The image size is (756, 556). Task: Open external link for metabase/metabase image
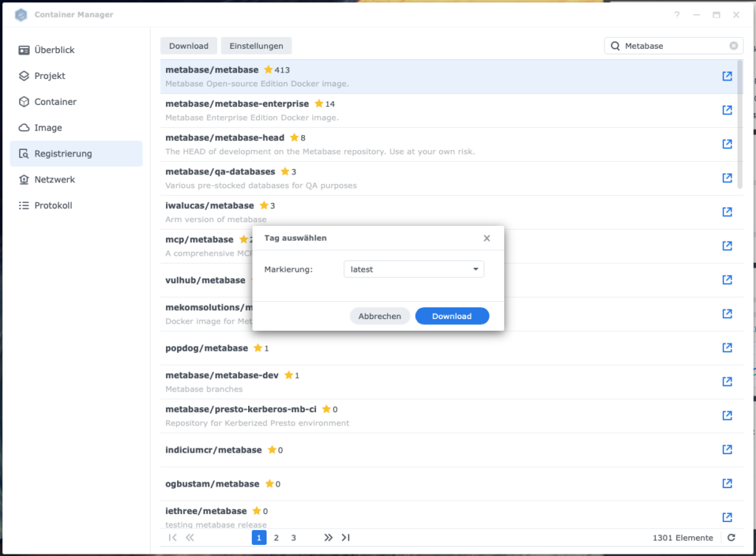click(727, 76)
